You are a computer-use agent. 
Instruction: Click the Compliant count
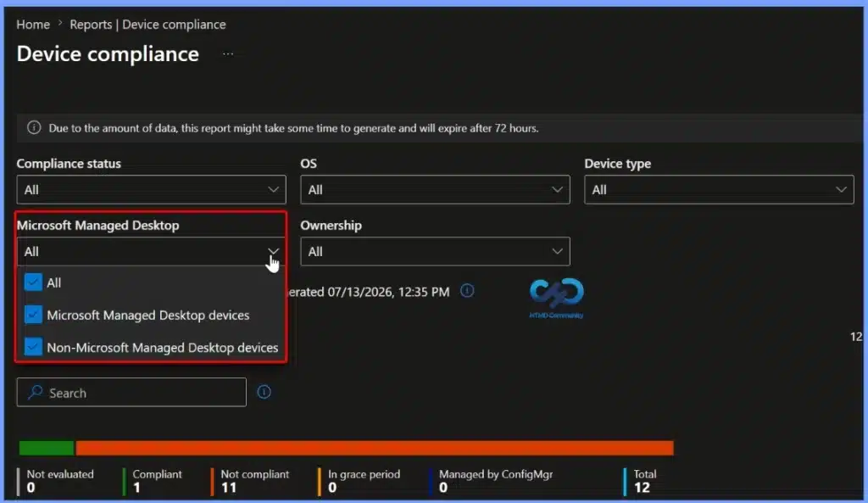[136, 488]
